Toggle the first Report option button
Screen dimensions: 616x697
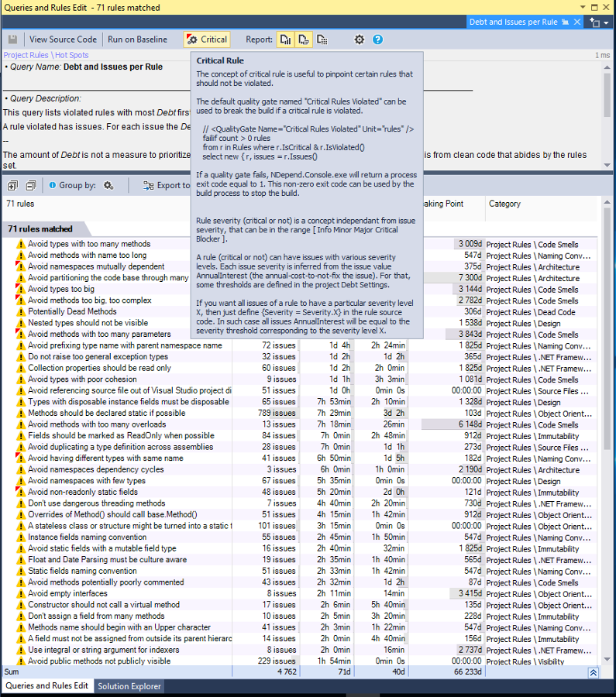coord(285,39)
